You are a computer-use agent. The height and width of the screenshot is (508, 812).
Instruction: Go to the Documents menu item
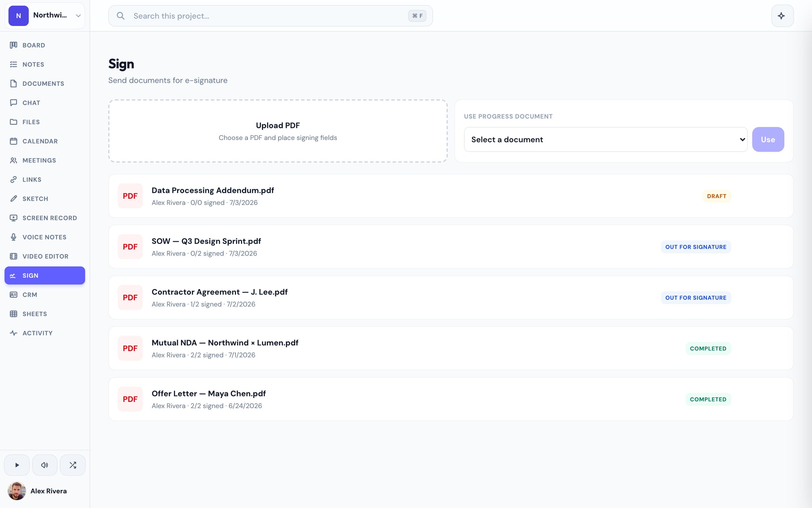point(45,83)
